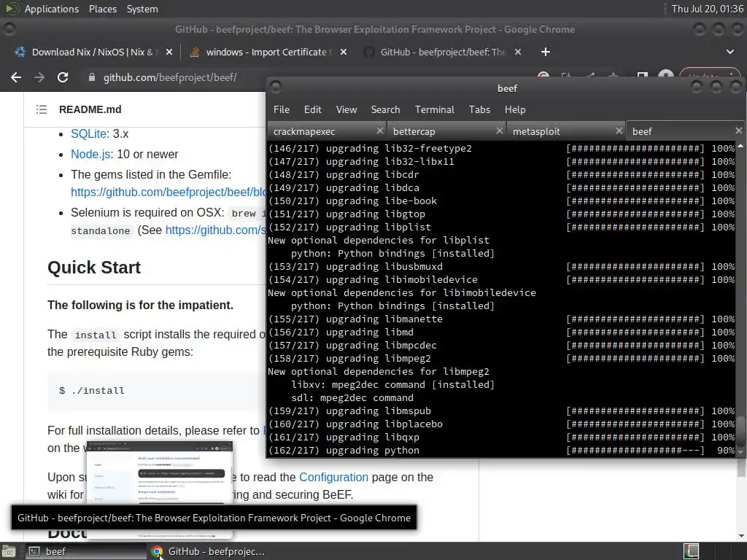Go back in Chrome
Screen dimensions: 747x560
pyautogui.click(x=16, y=77)
